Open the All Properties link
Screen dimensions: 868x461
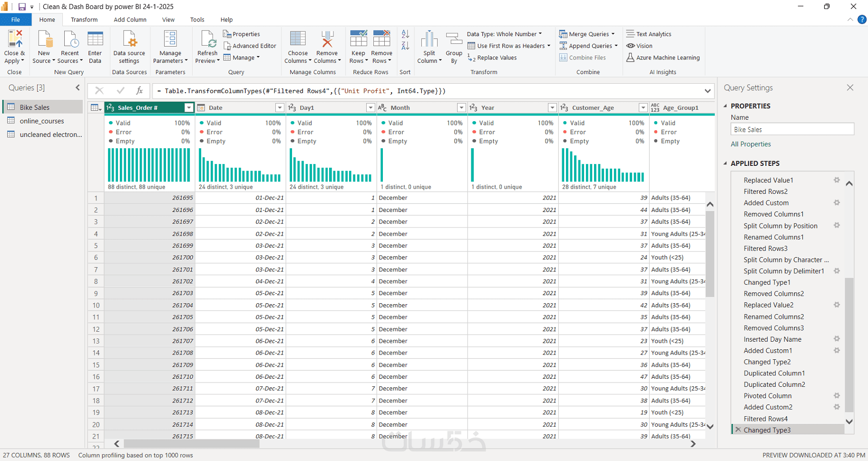pyautogui.click(x=751, y=144)
